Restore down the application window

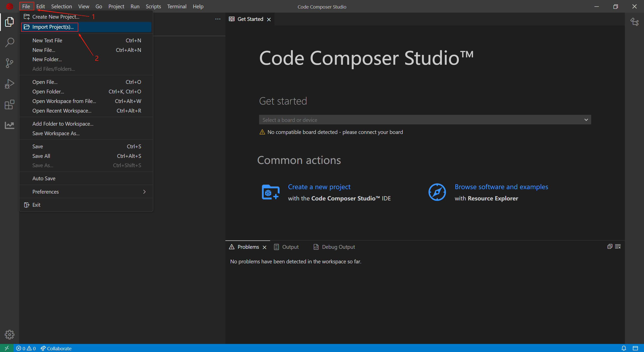pos(615,7)
